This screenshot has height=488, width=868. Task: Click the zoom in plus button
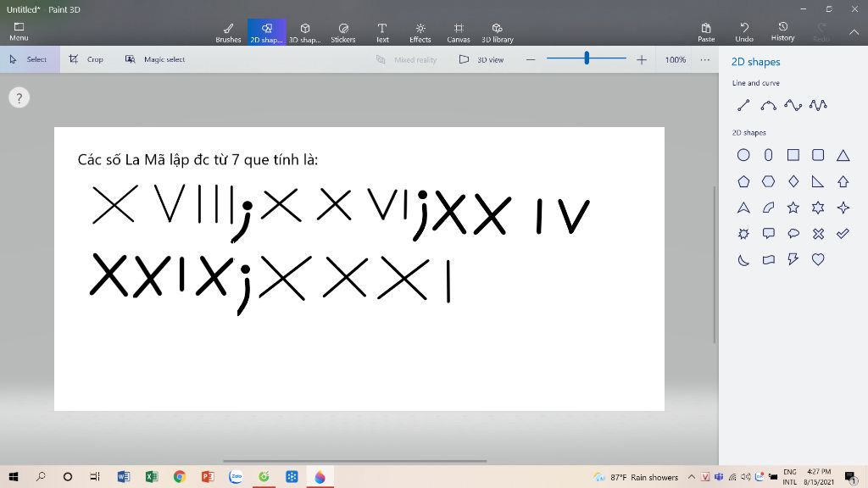pos(641,59)
